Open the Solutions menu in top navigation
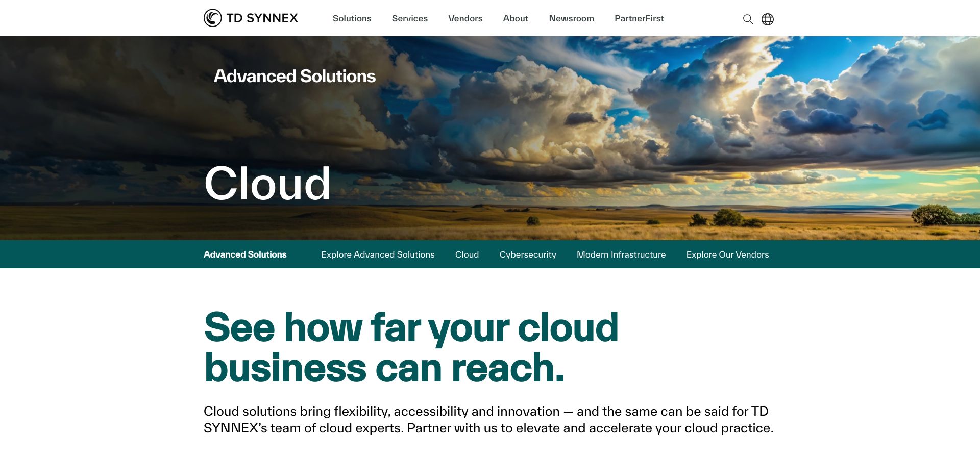This screenshot has height=459, width=980. tap(352, 18)
